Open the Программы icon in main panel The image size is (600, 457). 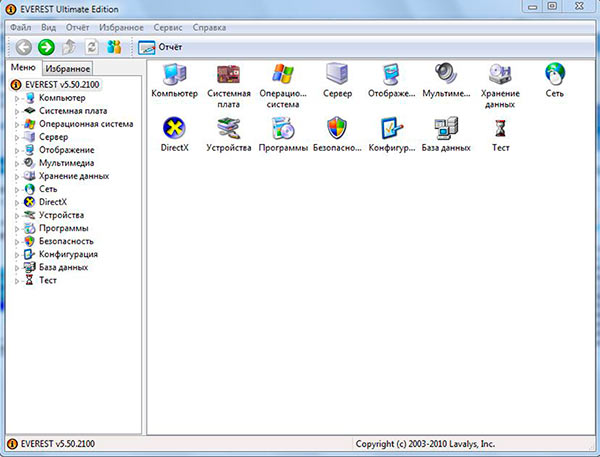pos(283,128)
